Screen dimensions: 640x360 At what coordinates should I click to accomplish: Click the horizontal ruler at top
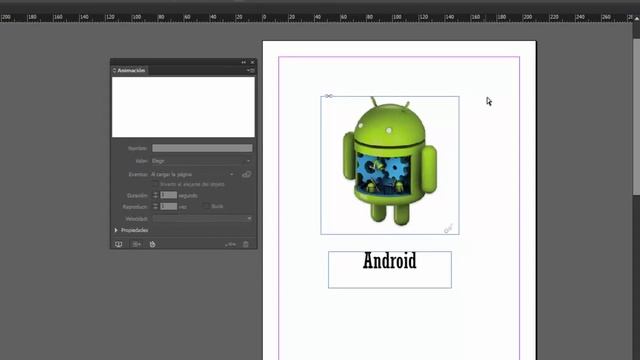click(x=316, y=17)
